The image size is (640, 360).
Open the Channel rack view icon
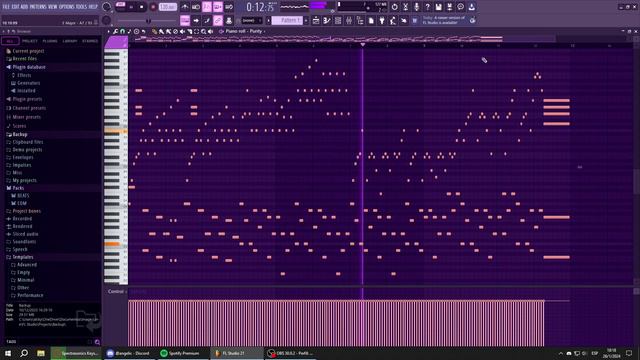pos(338,20)
